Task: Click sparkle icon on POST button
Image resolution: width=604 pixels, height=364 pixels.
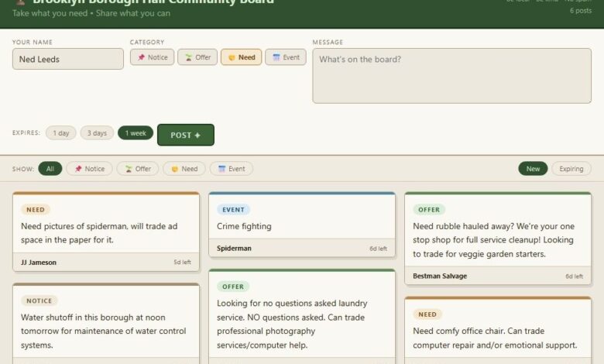Action: [197, 136]
